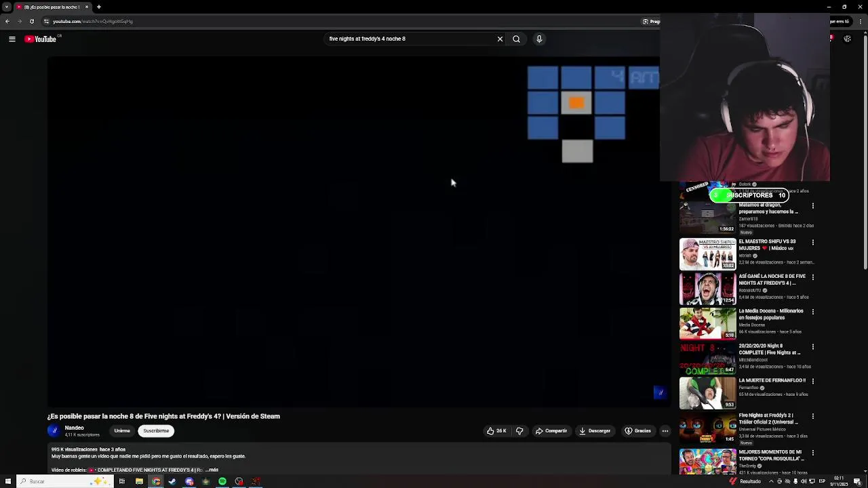Open ASÍ GANÉ LA NOCHE 8 video title
868x488 pixels.
772,280
